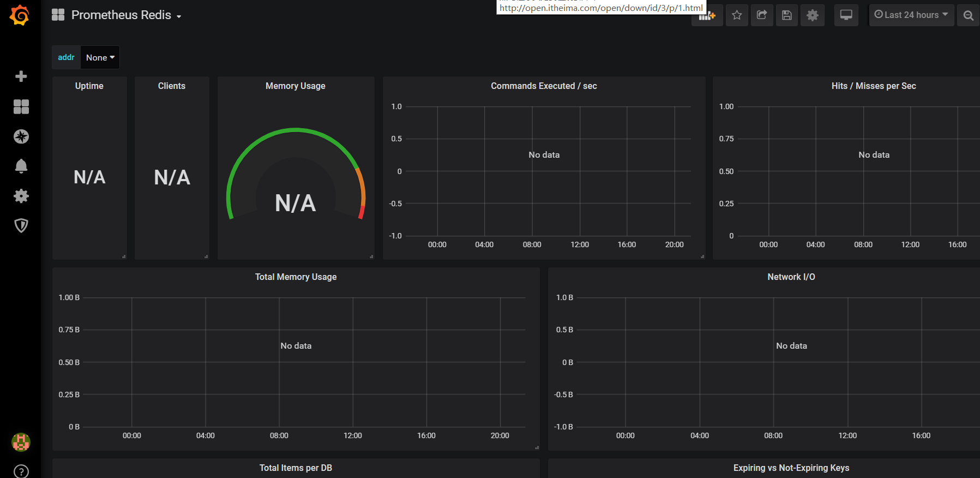Click the user avatar icon
Screen dimensions: 980x478
click(x=21, y=442)
